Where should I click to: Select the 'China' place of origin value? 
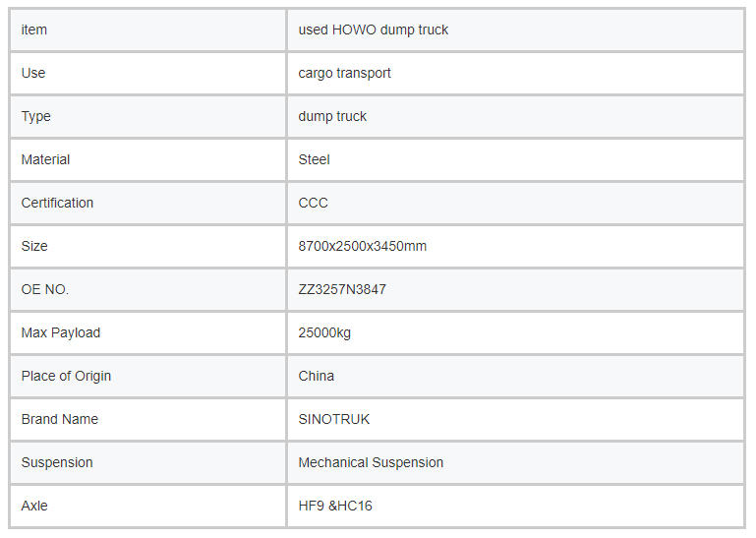(x=317, y=376)
